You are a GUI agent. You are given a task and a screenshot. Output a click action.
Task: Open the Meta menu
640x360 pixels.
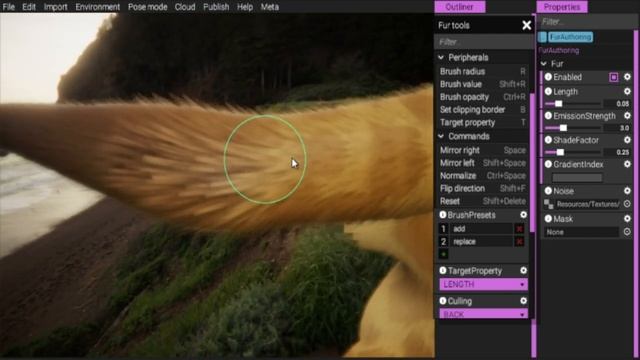click(270, 7)
